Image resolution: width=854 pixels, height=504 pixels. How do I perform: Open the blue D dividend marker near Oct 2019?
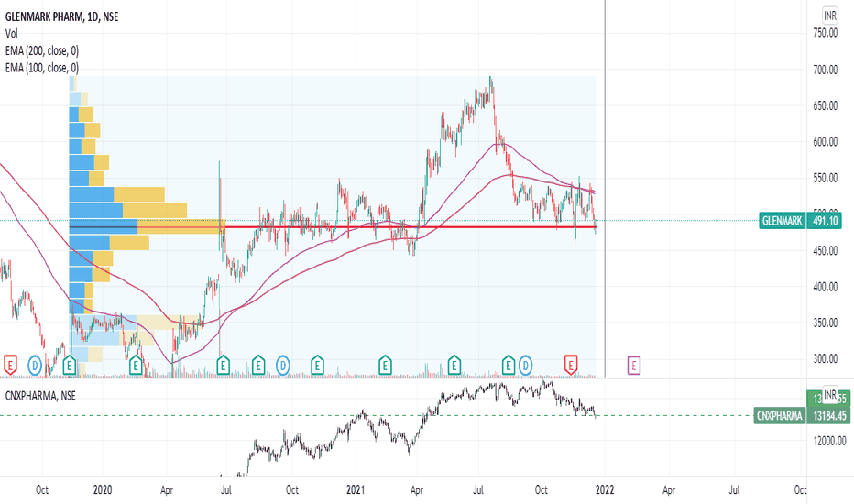click(x=34, y=365)
